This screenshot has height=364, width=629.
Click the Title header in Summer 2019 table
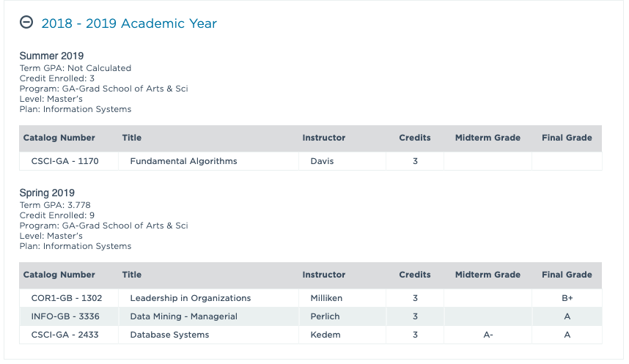click(x=132, y=138)
